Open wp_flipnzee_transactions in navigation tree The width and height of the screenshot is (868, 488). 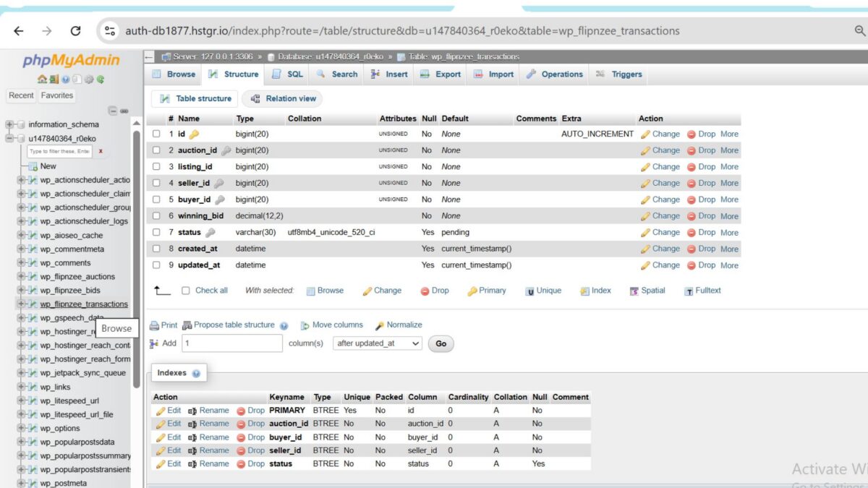pos(84,304)
